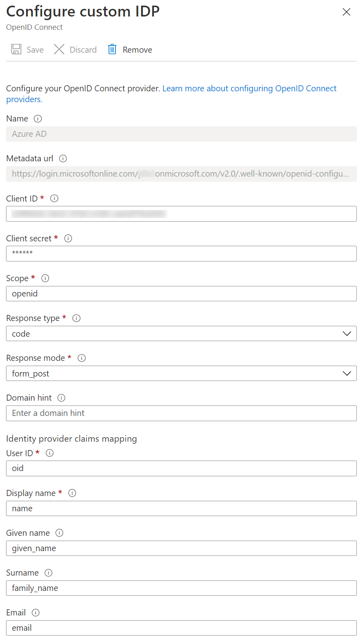Viewport: 358px width, 644px height.
Task: Click info icon beside Metadata url
Action: coord(63,158)
